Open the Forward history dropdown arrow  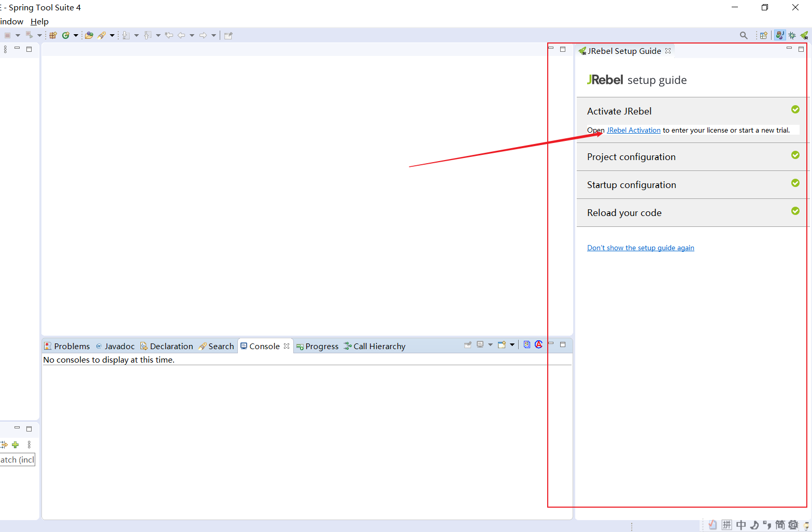213,35
